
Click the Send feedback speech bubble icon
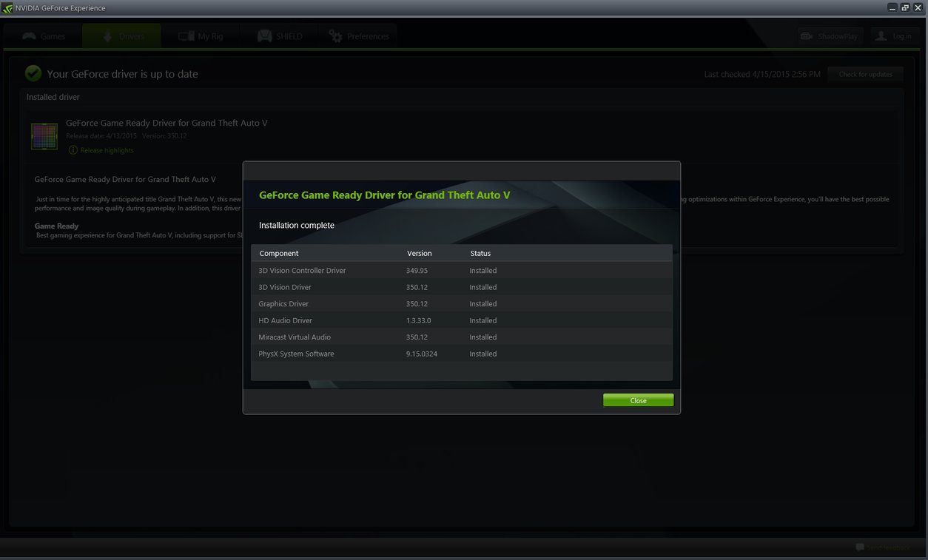point(859,547)
